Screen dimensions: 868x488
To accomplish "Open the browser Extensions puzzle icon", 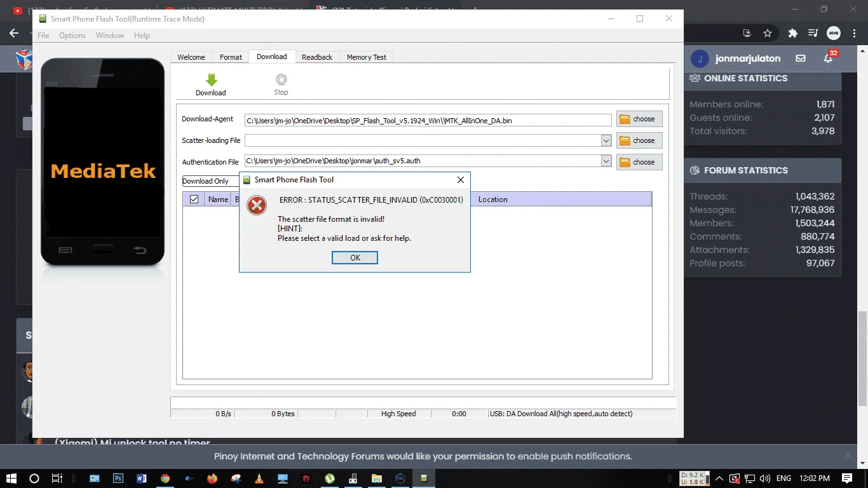I will (x=792, y=33).
